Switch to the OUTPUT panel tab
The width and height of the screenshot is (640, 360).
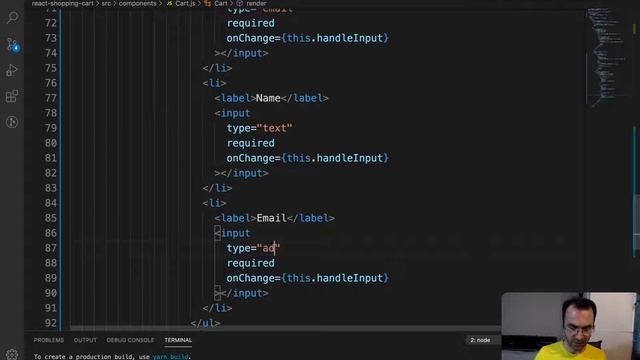tap(85, 340)
